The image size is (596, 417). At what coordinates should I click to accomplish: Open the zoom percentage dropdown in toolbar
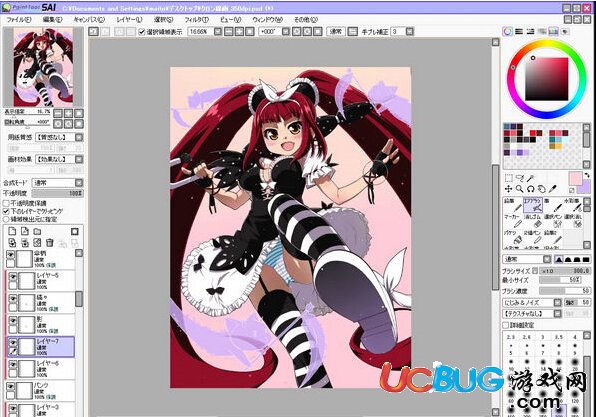point(218,32)
